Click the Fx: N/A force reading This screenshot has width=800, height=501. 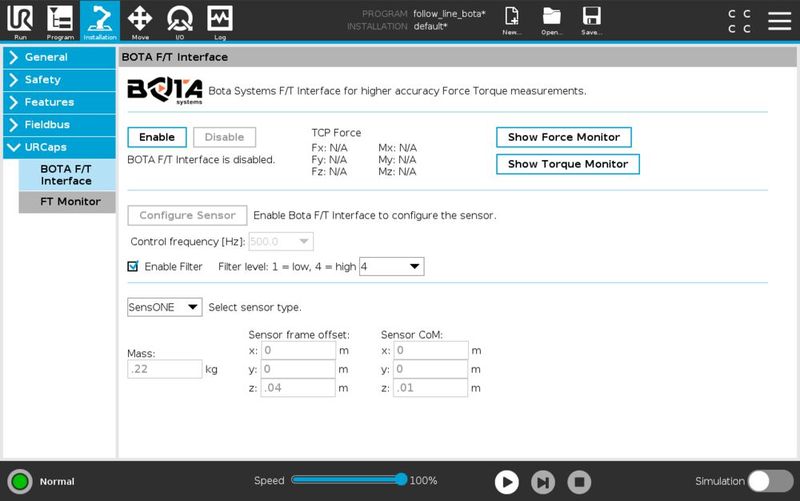coord(330,148)
